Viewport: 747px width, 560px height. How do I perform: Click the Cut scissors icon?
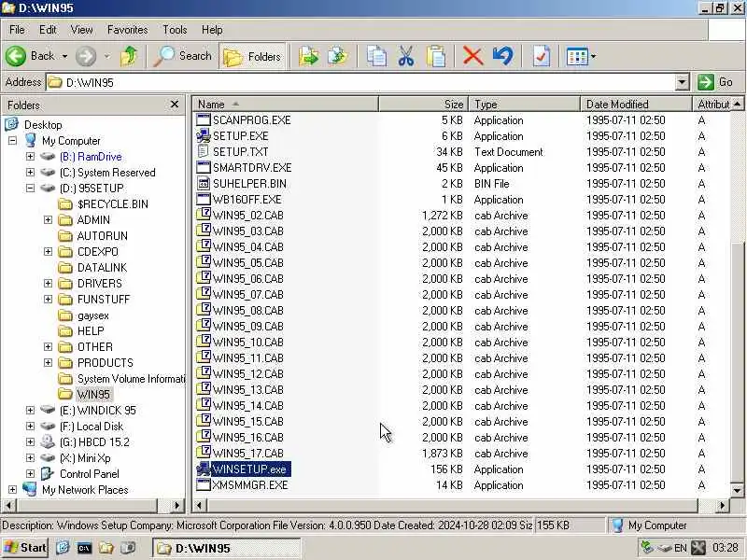pos(406,56)
